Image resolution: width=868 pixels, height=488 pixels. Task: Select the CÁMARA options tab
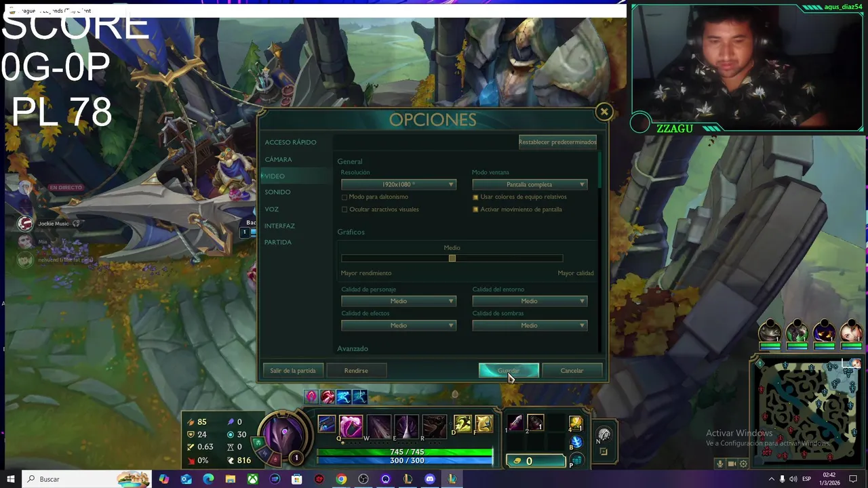click(278, 159)
